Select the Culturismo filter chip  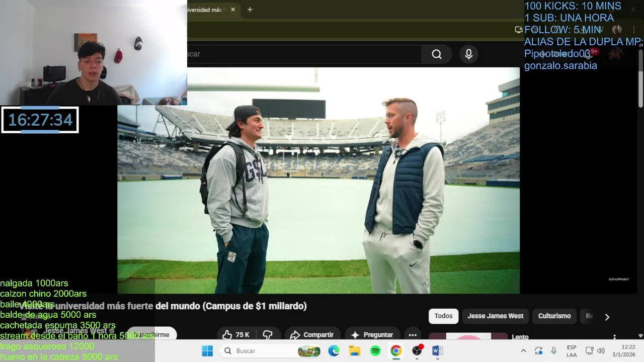(554, 316)
